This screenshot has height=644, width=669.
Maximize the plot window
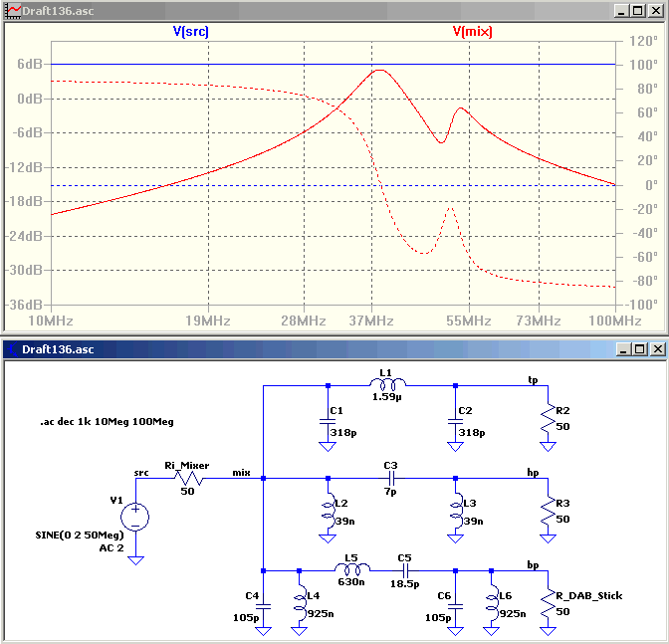click(638, 11)
